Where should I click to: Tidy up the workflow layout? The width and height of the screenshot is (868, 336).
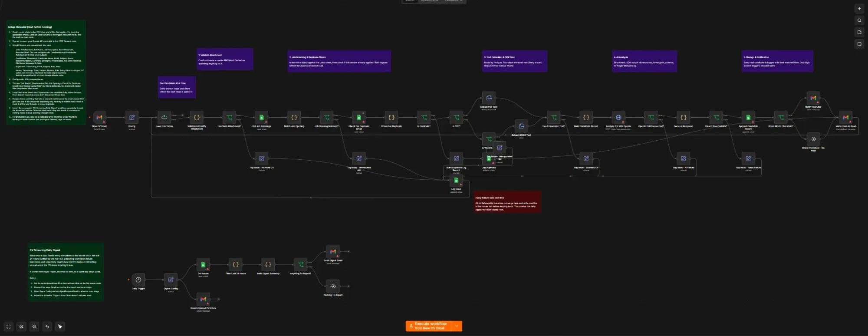(x=60, y=326)
